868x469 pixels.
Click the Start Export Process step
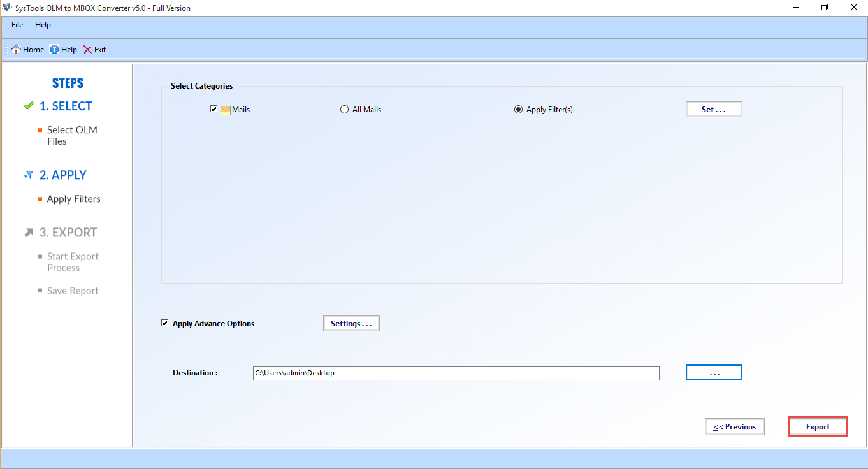click(x=73, y=262)
